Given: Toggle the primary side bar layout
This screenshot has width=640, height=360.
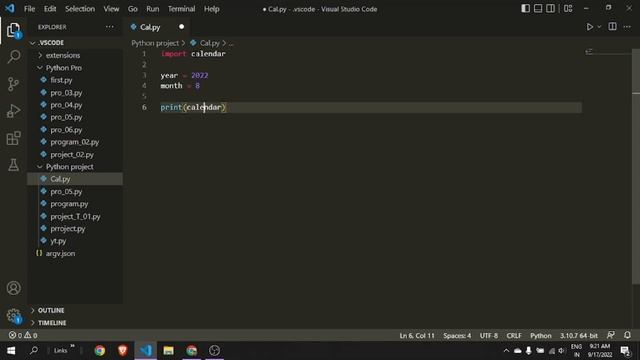Looking at the screenshot, I should tap(526, 9).
